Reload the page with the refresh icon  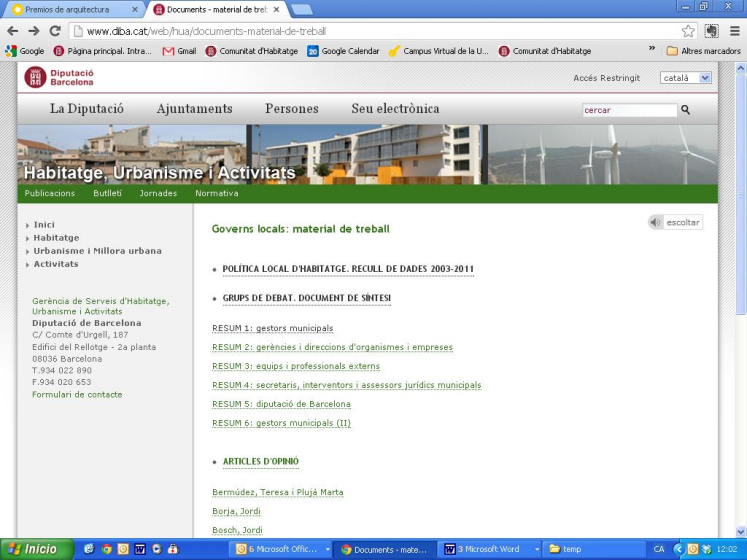click(55, 31)
